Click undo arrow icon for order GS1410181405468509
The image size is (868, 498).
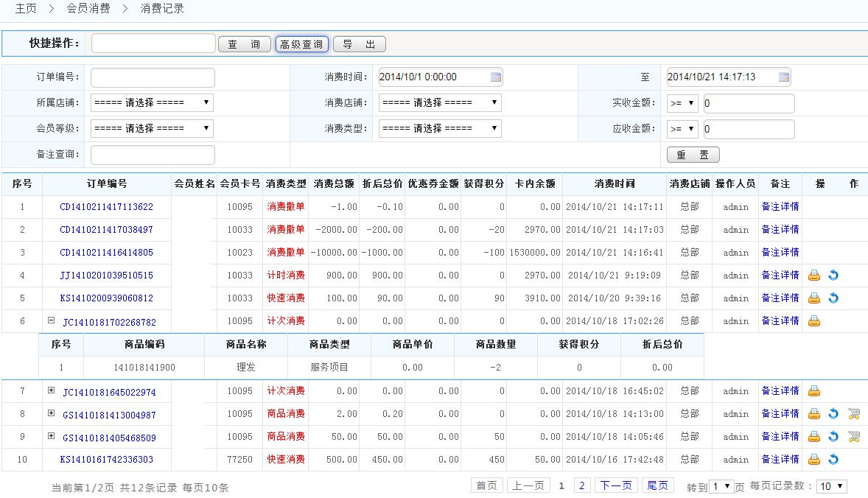833,437
